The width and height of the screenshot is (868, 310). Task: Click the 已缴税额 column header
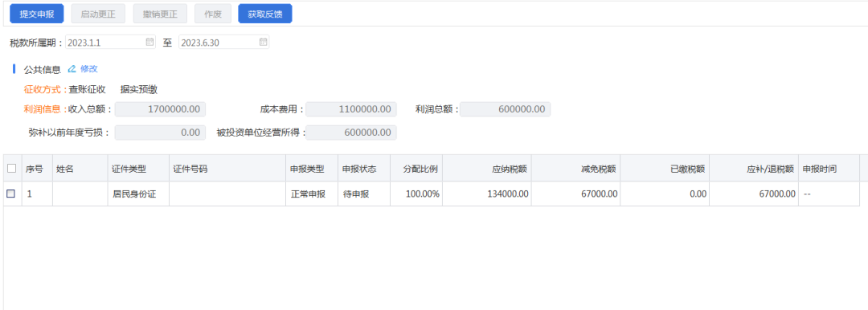pyautogui.click(x=665, y=169)
